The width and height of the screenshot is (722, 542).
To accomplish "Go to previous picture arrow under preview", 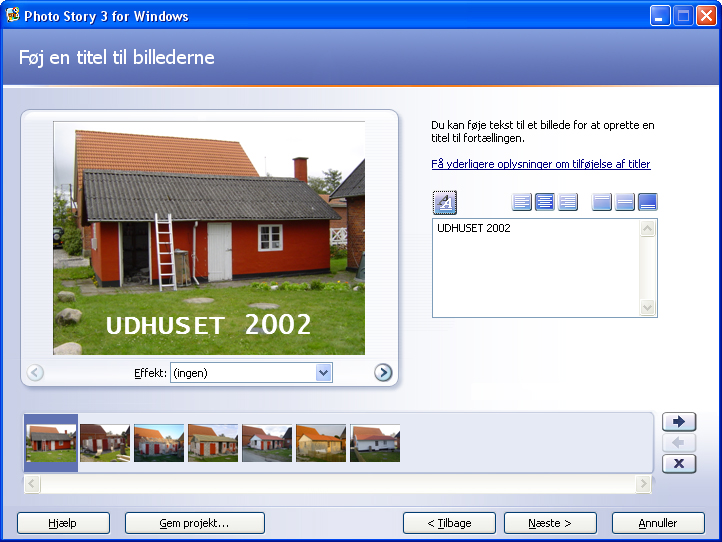I will pos(35,373).
